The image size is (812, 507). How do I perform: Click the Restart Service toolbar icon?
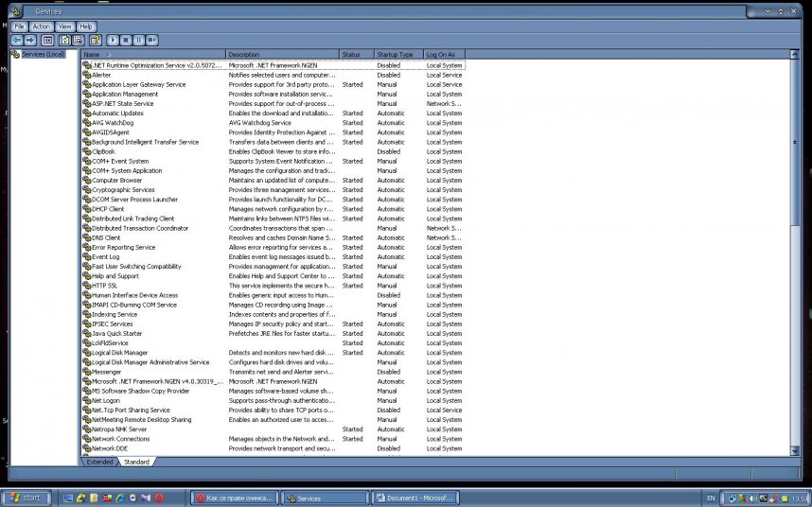(152, 41)
